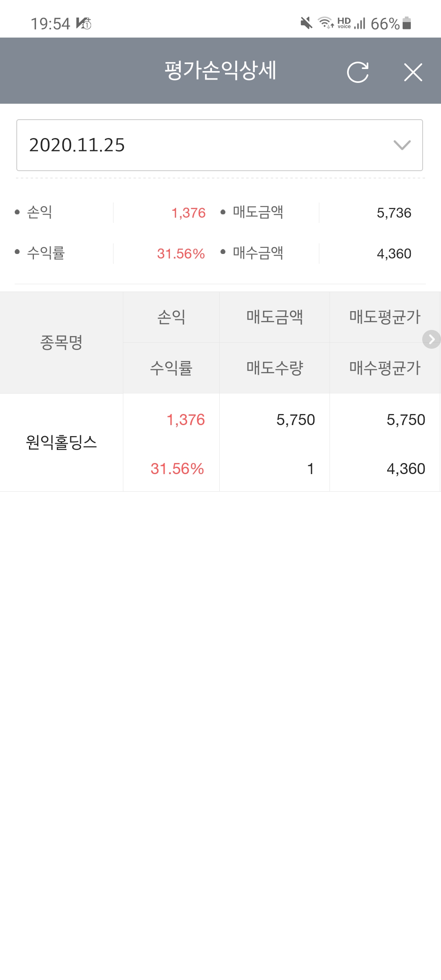
Task: Tap the 매도평균가 column header
Action: (385, 317)
